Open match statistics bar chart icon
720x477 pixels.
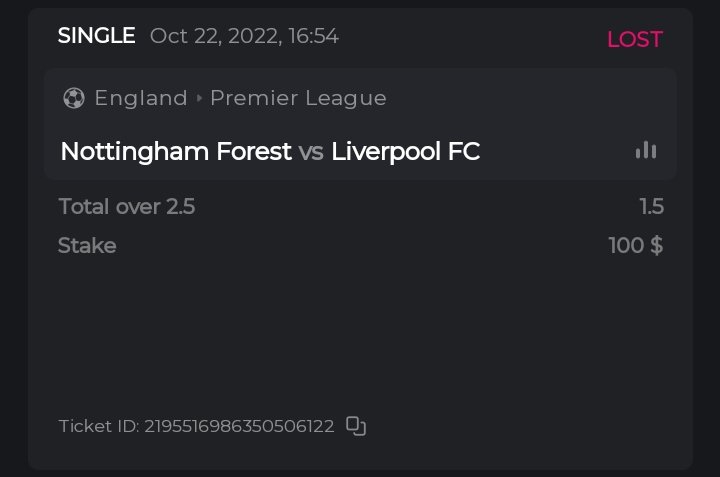click(646, 151)
